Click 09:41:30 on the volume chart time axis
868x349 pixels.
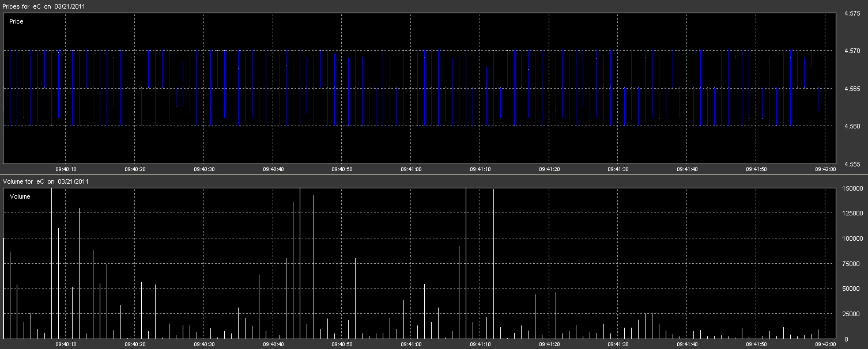coord(618,344)
